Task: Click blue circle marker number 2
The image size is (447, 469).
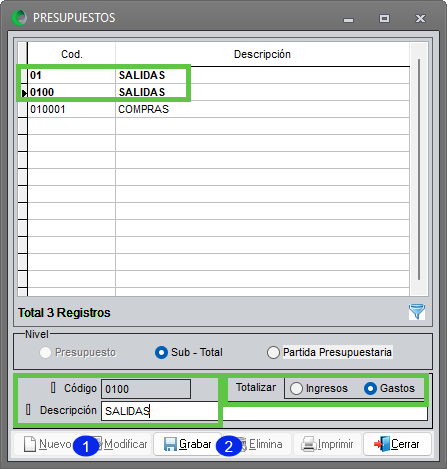Action: (x=229, y=446)
